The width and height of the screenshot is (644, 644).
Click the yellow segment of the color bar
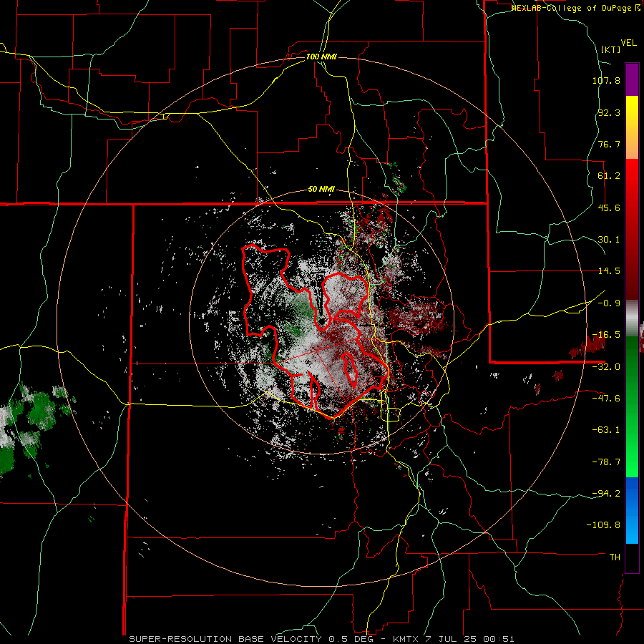632,127
